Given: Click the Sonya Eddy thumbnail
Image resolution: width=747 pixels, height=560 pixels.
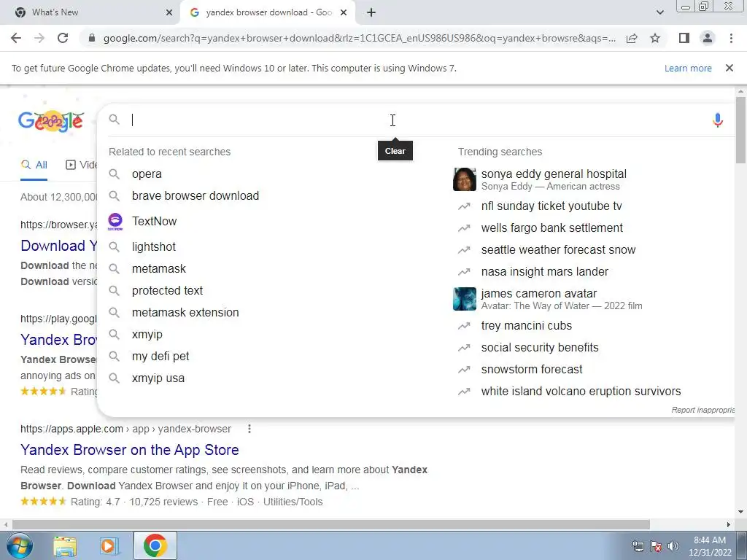Looking at the screenshot, I should (x=465, y=179).
